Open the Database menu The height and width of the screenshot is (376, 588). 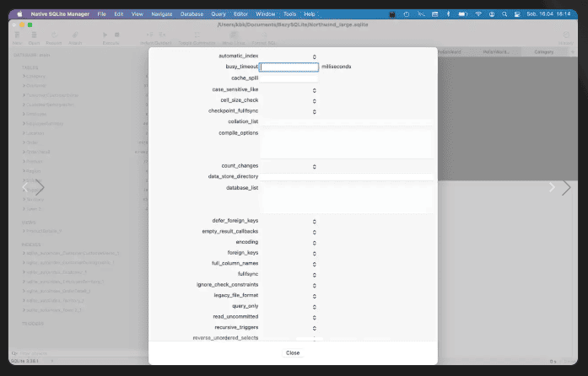pyautogui.click(x=192, y=13)
